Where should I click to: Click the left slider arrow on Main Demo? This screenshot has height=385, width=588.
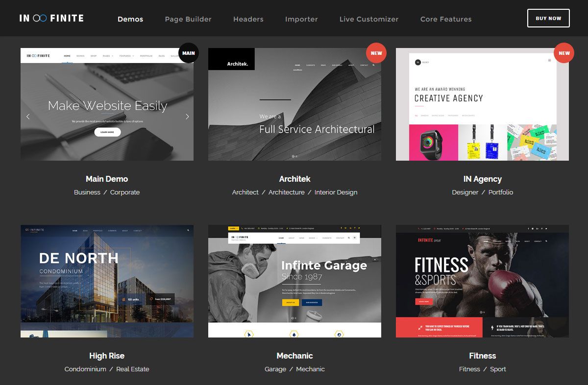point(28,117)
